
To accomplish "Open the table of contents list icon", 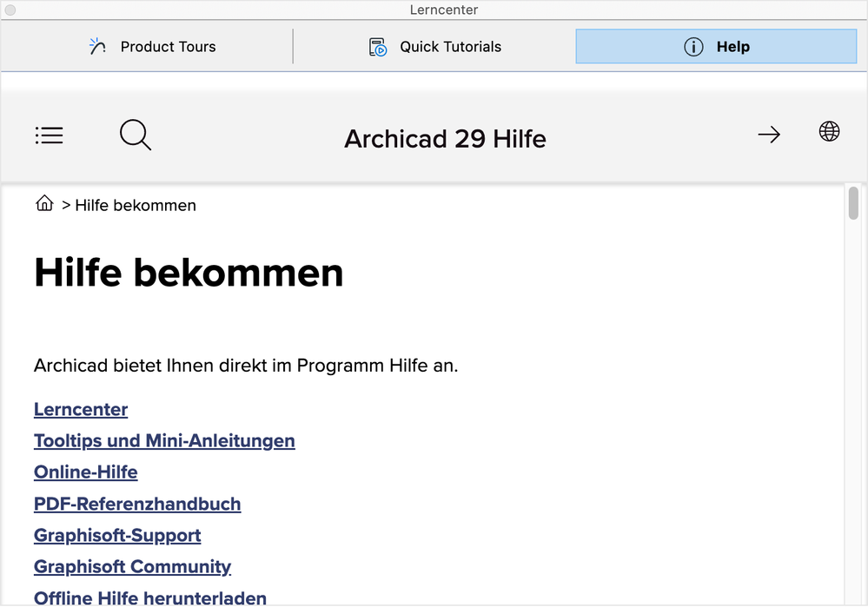I will pyautogui.click(x=49, y=135).
